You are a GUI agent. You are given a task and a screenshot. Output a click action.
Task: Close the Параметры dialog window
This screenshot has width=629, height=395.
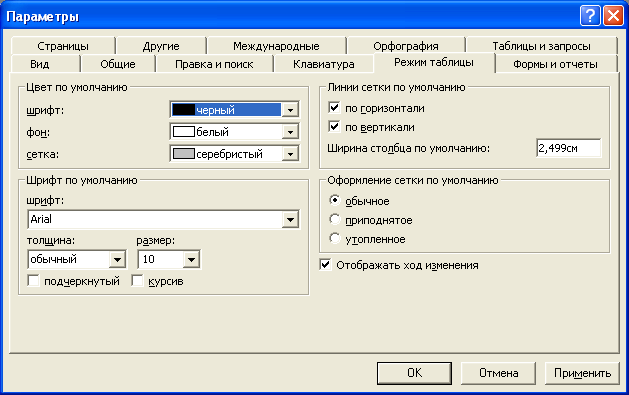[613, 16]
